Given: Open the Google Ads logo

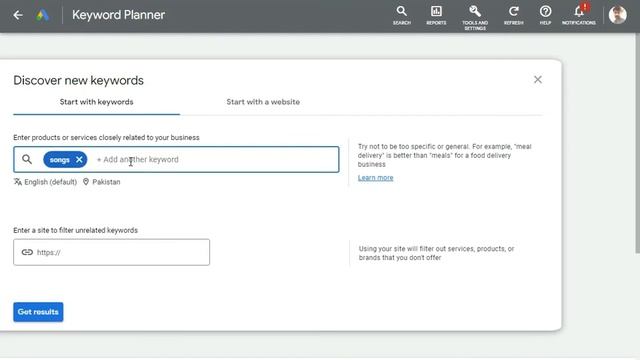Looking at the screenshot, I should 42,15.
